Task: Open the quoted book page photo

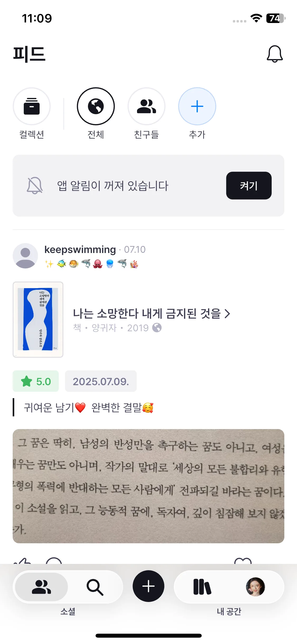Action: coord(148,486)
